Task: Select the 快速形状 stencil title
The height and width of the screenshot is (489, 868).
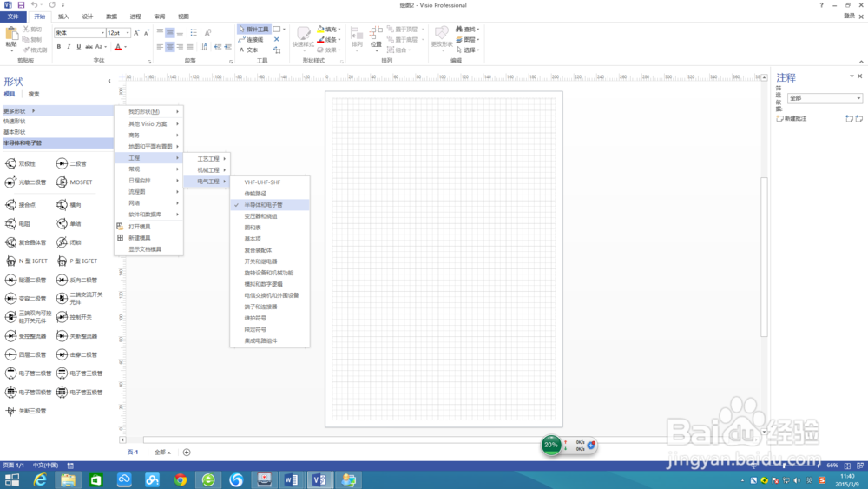Action: point(57,122)
